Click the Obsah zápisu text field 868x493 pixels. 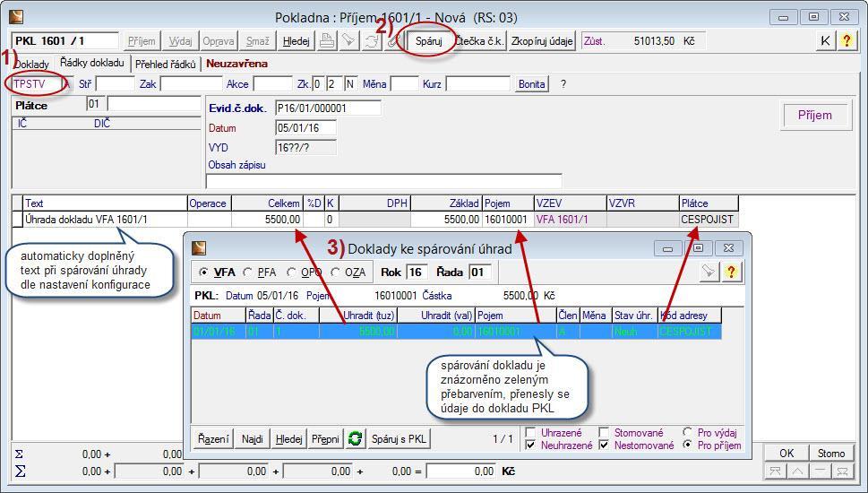tap(383, 181)
